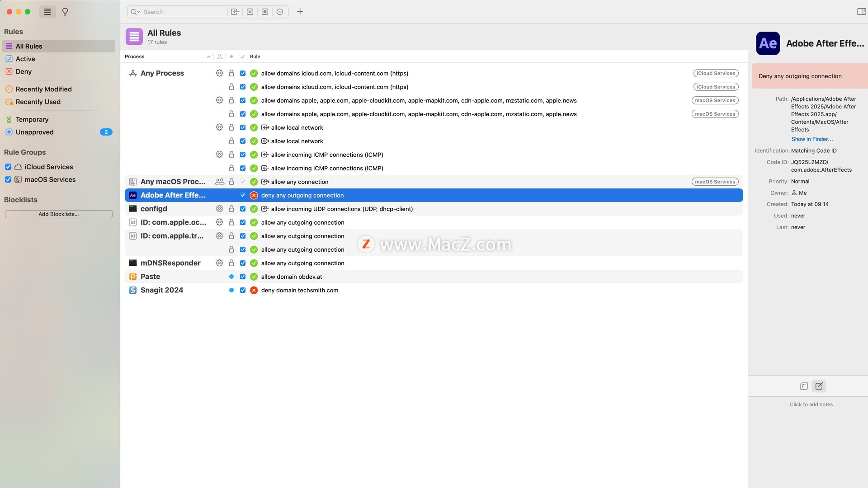Click the owner column header icon

coord(220,56)
